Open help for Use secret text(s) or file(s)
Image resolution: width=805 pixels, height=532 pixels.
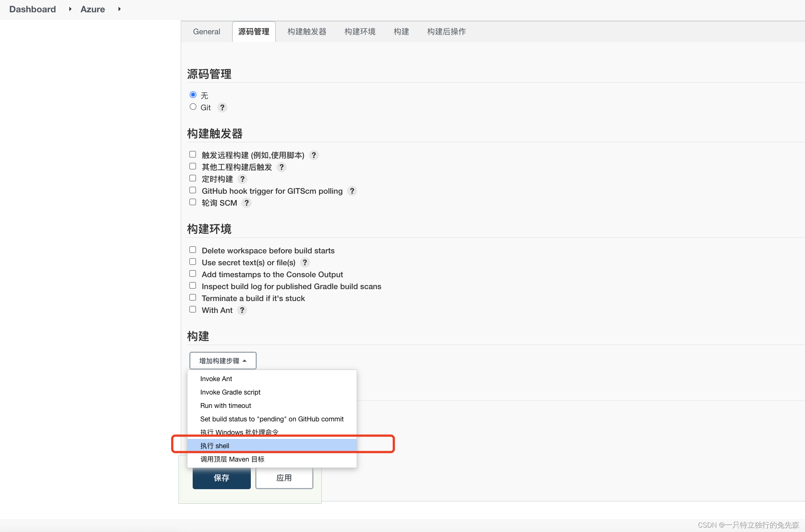(x=304, y=263)
